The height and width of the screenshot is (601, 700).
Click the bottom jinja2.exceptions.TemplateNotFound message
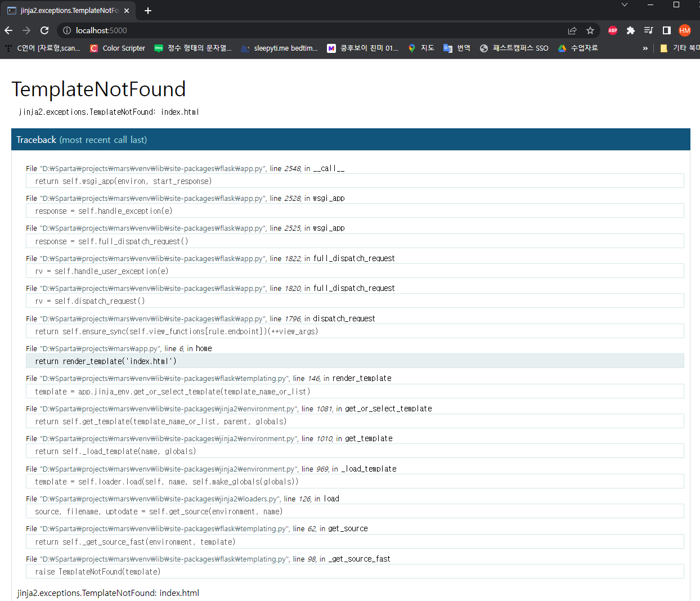[x=108, y=593]
